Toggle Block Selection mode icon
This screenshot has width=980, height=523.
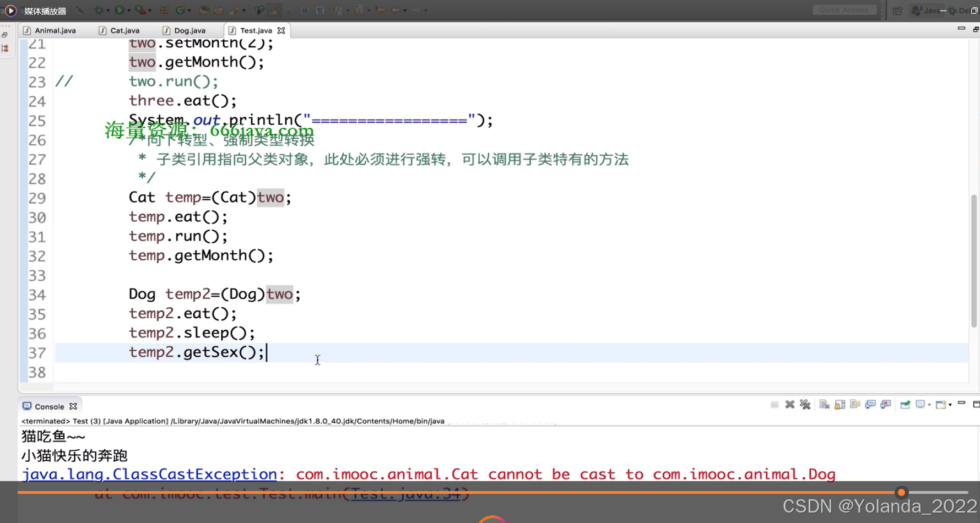[305, 10]
